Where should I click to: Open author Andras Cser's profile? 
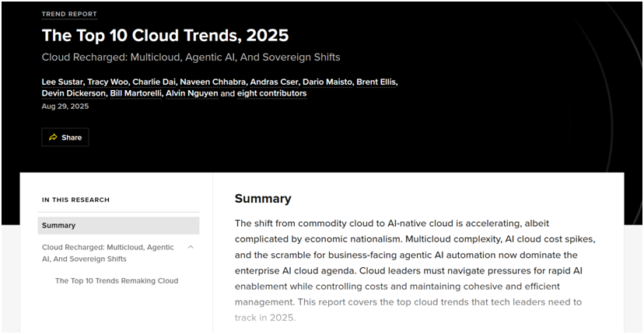(x=274, y=82)
